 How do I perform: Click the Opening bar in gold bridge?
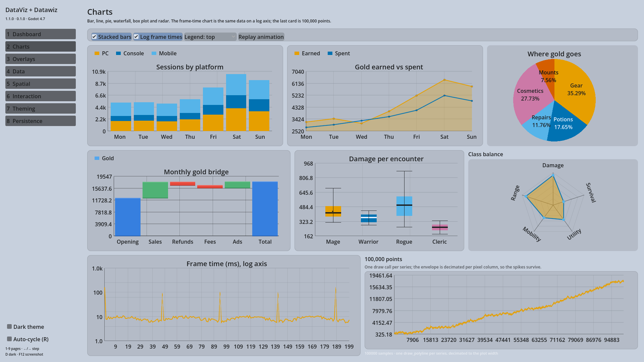point(128,217)
